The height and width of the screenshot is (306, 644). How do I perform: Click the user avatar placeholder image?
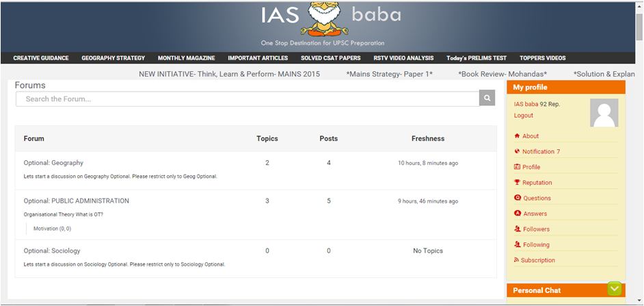tap(604, 113)
